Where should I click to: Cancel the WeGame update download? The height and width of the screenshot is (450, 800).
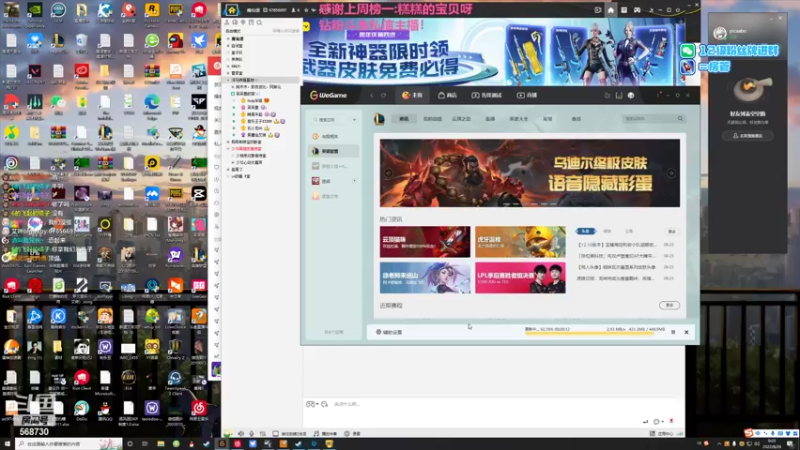point(686,332)
